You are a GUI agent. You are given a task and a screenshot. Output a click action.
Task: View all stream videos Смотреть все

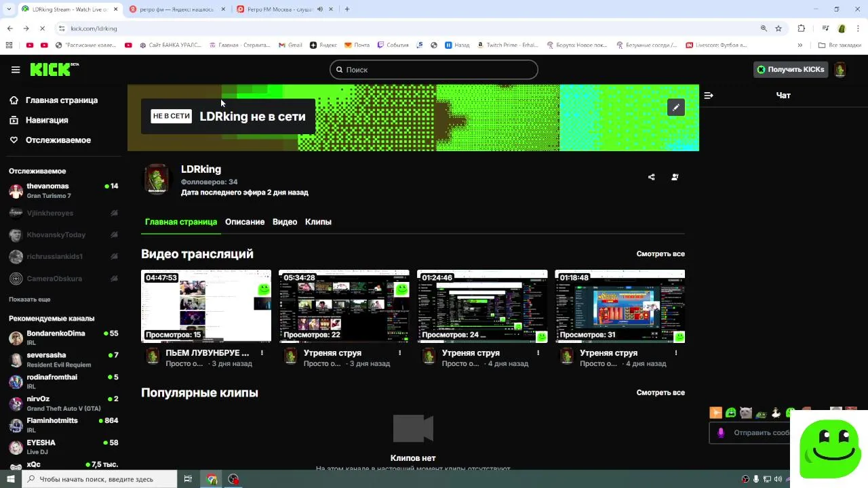(x=660, y=254)
